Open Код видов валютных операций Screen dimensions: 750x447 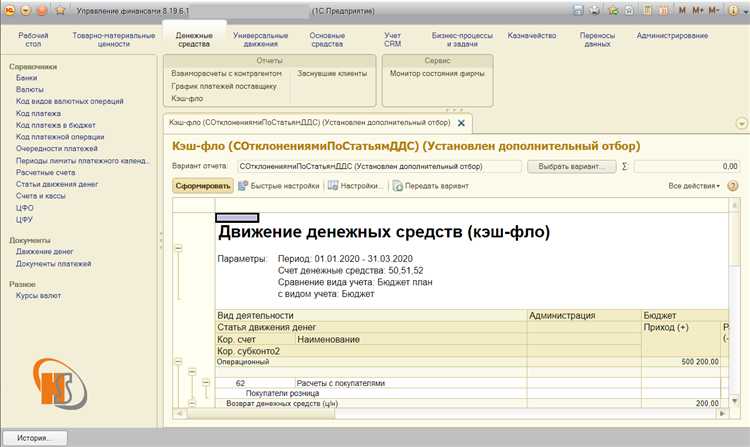(x=69, y=101)
